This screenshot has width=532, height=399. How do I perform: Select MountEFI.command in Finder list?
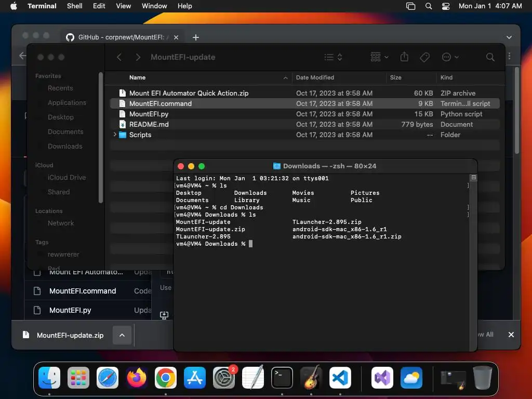pos(304,103)
